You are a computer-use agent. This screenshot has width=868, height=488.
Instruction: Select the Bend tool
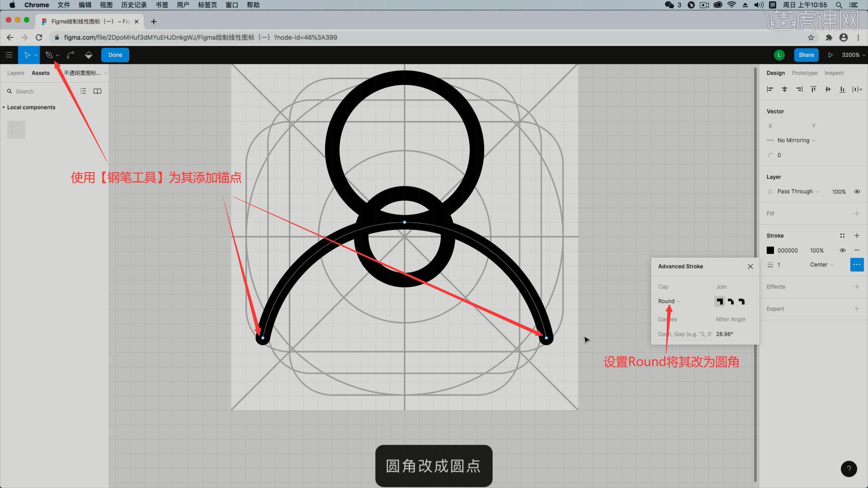point(71,55)
